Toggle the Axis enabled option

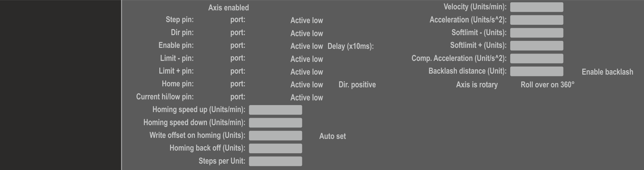(x=228, y=8)
